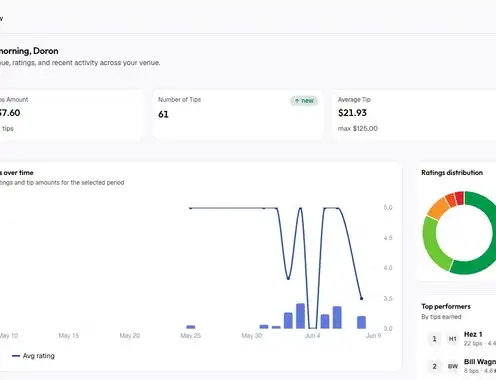The height and width of the screenshot is (380, 496).
Task: Click the H1 avatar for Hez 1
Action: pos(452,339)
